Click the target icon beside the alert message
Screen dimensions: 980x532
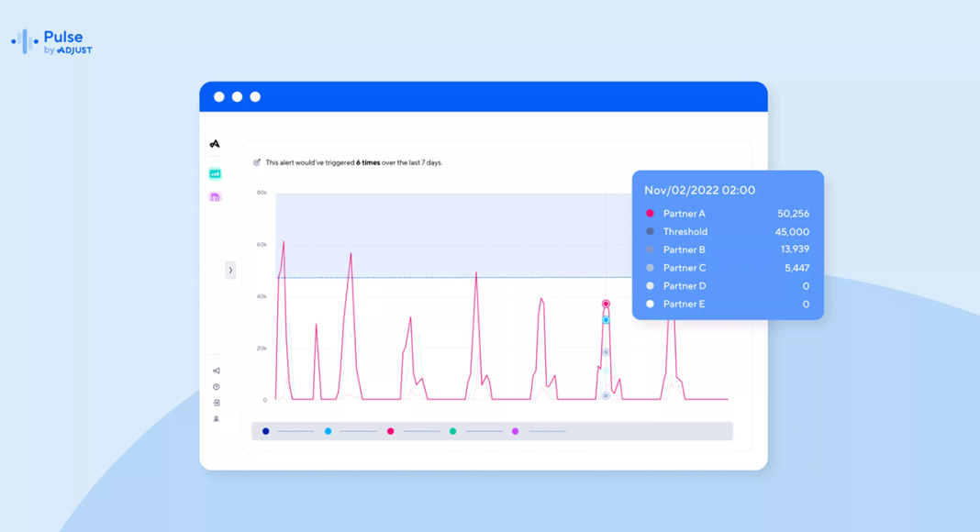pyautogui.click(x=256, y=162)
